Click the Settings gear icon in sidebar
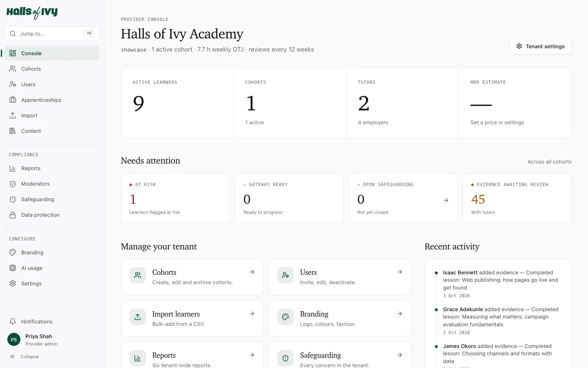The height and width of the screenshot is (368, 588). (13, 283)
